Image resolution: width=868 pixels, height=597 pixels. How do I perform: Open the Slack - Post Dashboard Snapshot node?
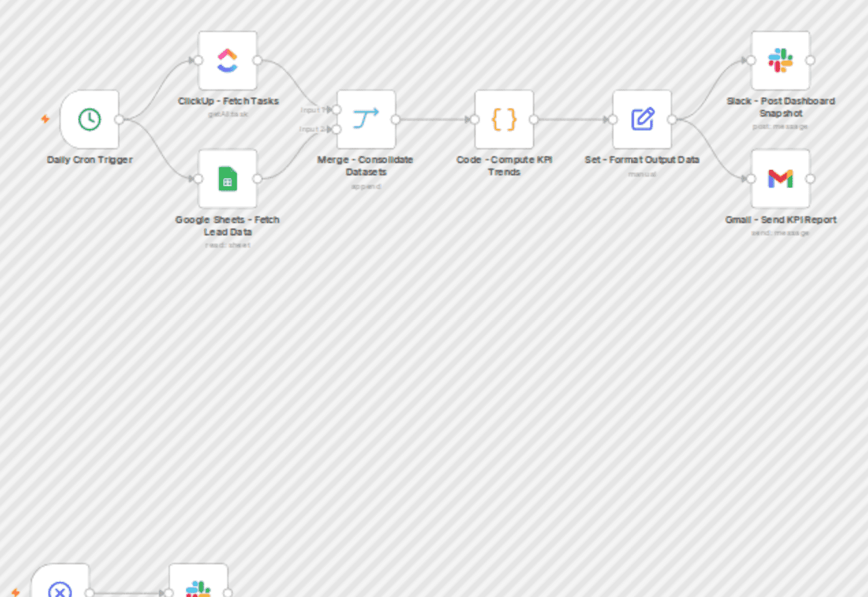781,60
